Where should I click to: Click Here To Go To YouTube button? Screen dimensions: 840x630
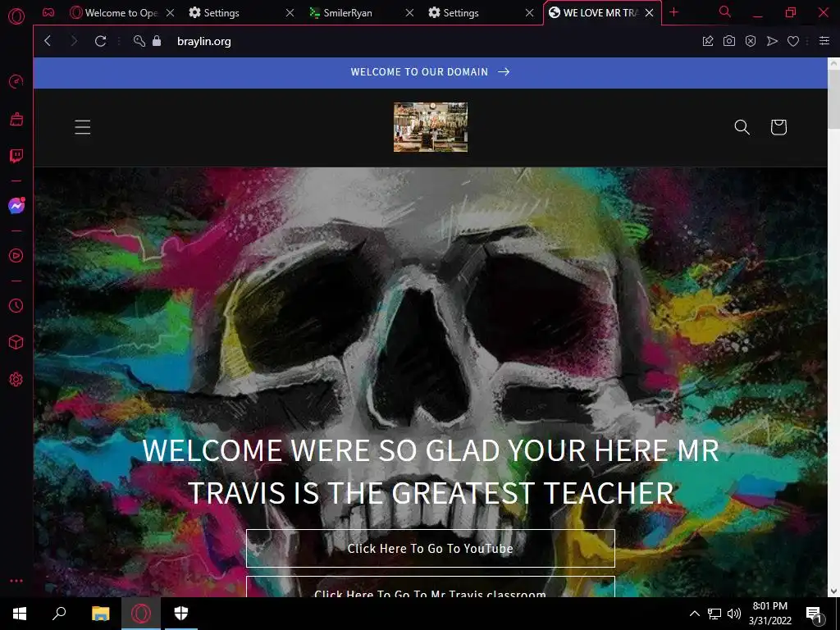coord(430,549)
